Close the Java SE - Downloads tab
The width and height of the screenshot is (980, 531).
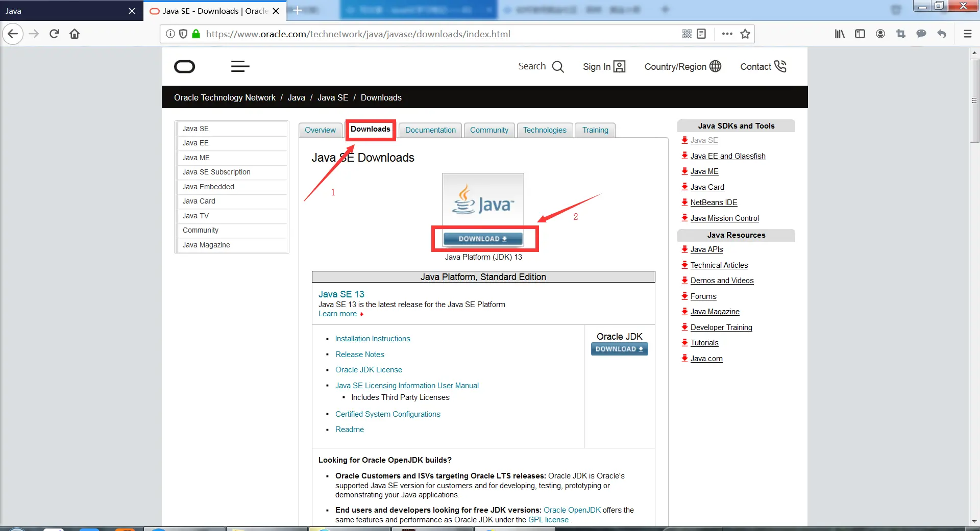pyautogui.click(x=276, y=11)
